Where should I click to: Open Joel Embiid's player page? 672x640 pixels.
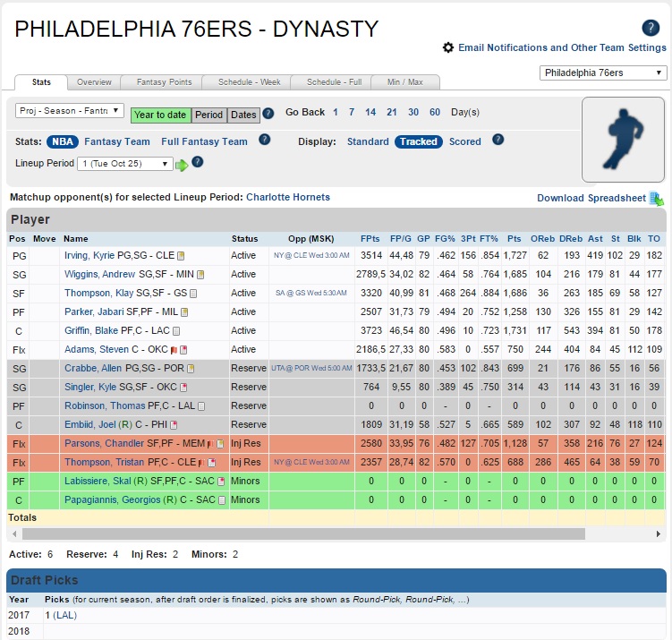(x=90, y=424)
